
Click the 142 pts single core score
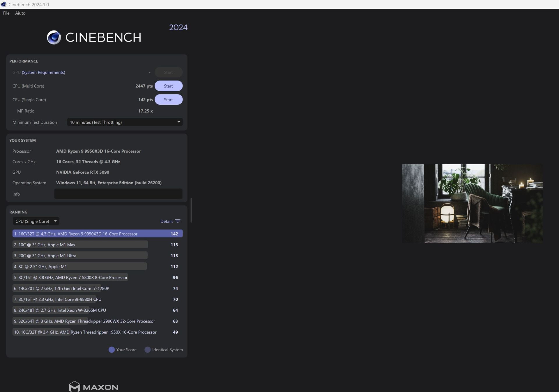tap(146, 100)
